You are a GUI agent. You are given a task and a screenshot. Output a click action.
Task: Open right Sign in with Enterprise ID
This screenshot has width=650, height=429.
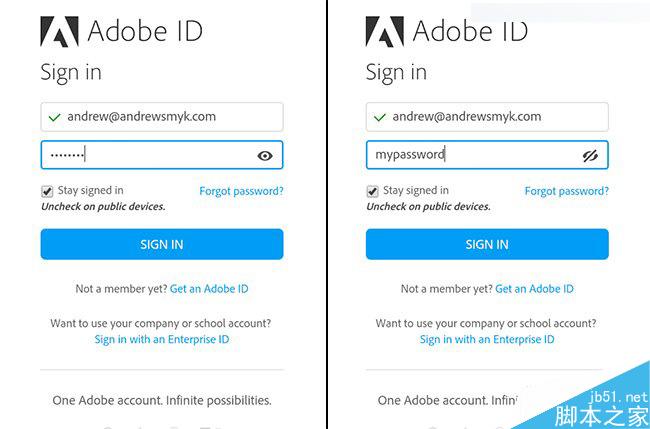coord(486,340)
